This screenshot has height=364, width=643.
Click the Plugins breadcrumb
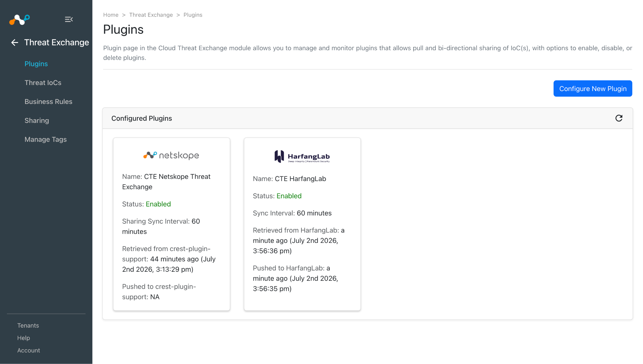point(193,15)
